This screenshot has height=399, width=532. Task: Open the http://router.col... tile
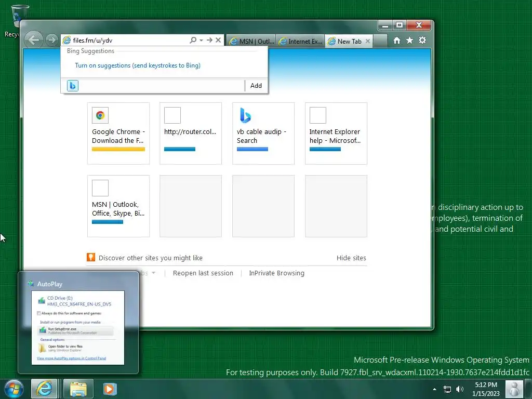pos(191,134)
